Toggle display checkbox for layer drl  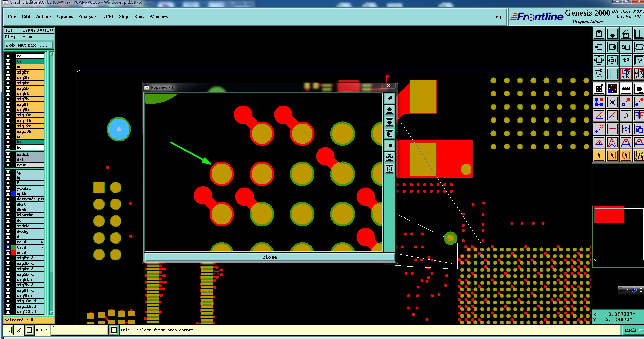(8, 160)
